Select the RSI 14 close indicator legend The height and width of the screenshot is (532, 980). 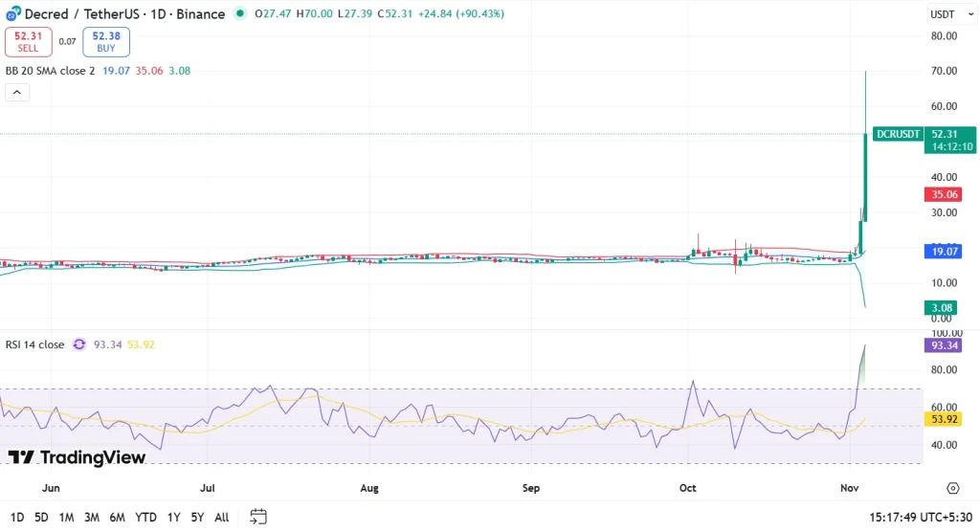(x=34, y=344)
